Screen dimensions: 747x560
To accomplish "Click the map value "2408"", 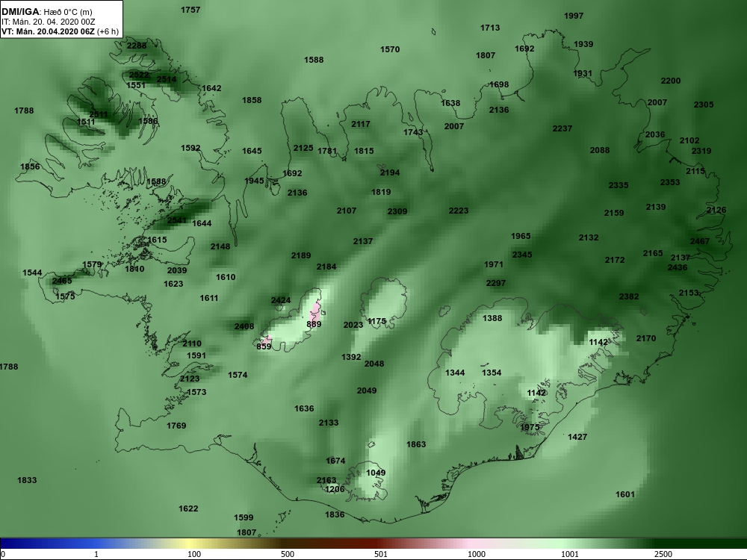I will point(244,327).
